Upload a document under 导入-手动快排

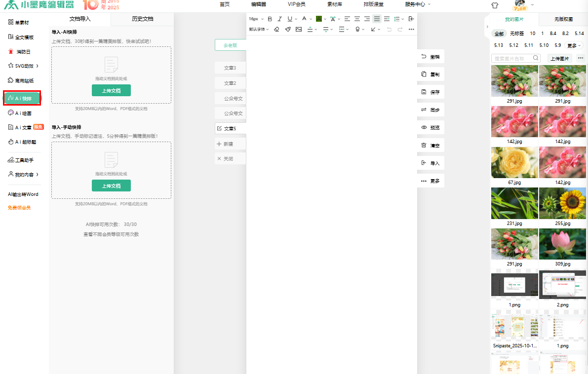(112, 186)
